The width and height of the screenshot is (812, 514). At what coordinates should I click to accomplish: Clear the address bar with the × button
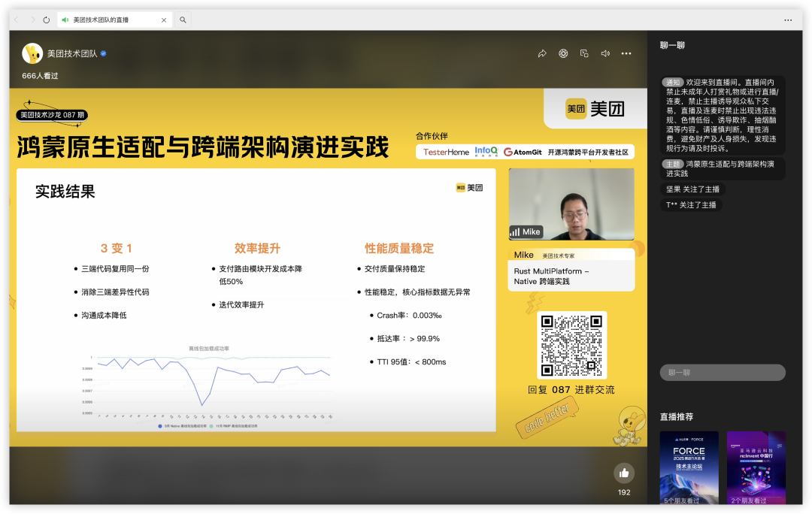click(164, 20)
